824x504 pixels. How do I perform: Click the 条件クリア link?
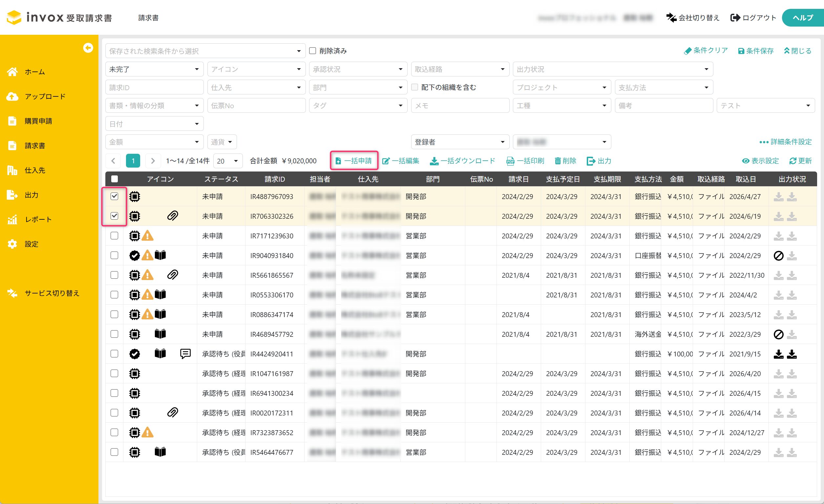(706, 50)
